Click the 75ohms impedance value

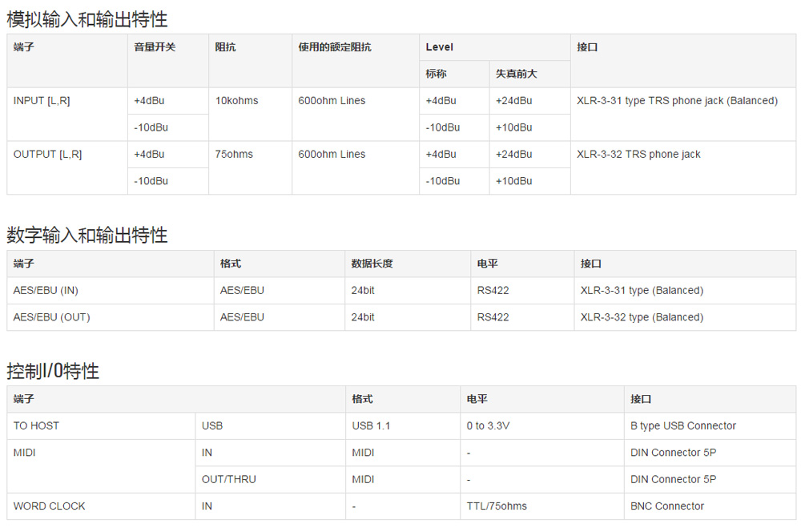pyautogui.click(x=234, y=155)
